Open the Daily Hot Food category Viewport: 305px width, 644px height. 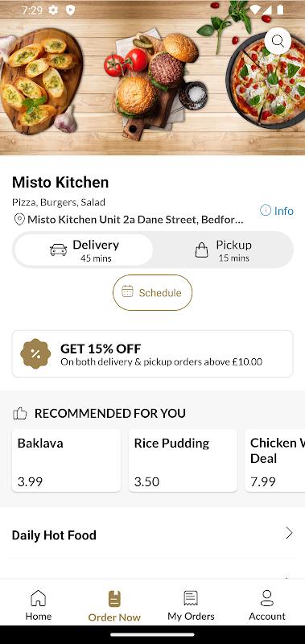click(152, 535)
